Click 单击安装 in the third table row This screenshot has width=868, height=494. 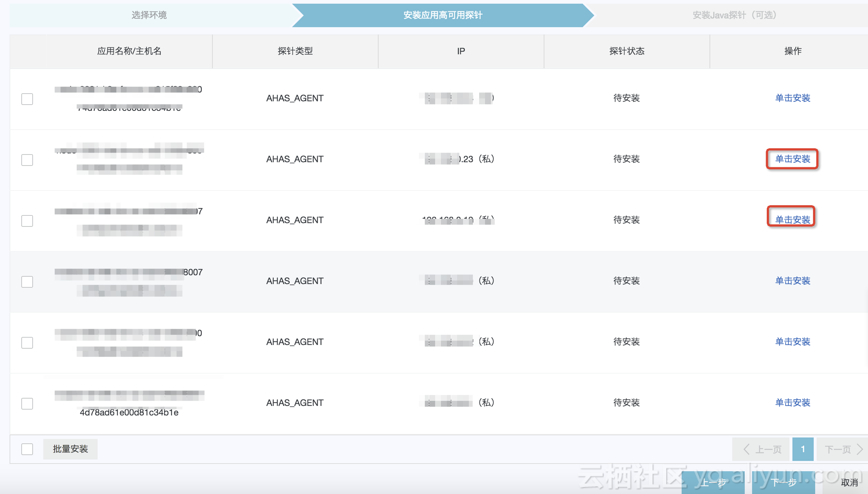pos(792,219)
